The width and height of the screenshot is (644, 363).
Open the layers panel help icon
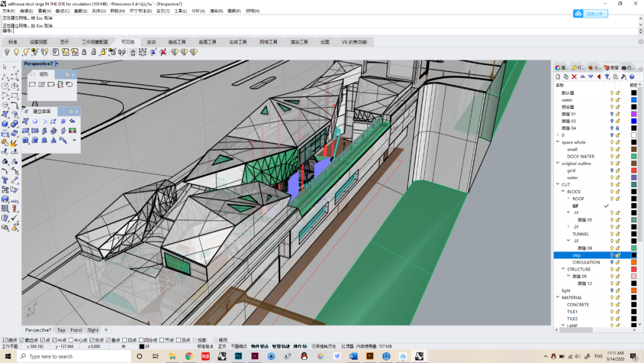coord(631,76)
